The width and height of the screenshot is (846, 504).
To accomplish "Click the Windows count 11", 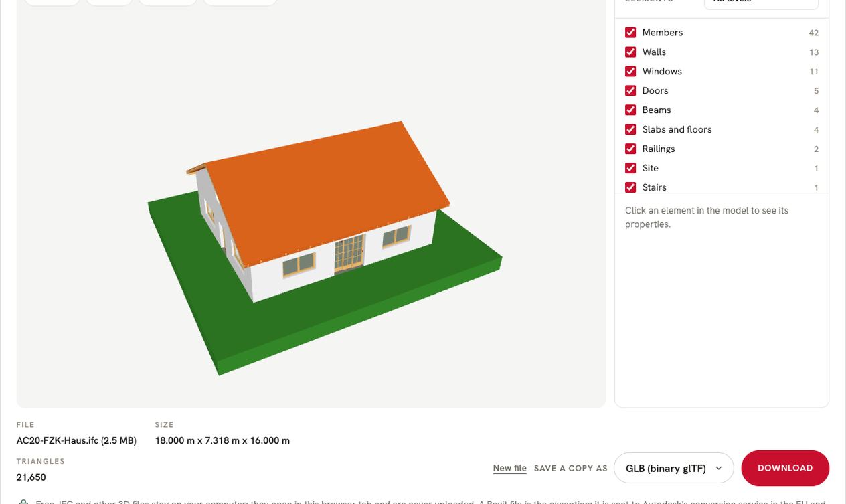I will click(813, 72).
